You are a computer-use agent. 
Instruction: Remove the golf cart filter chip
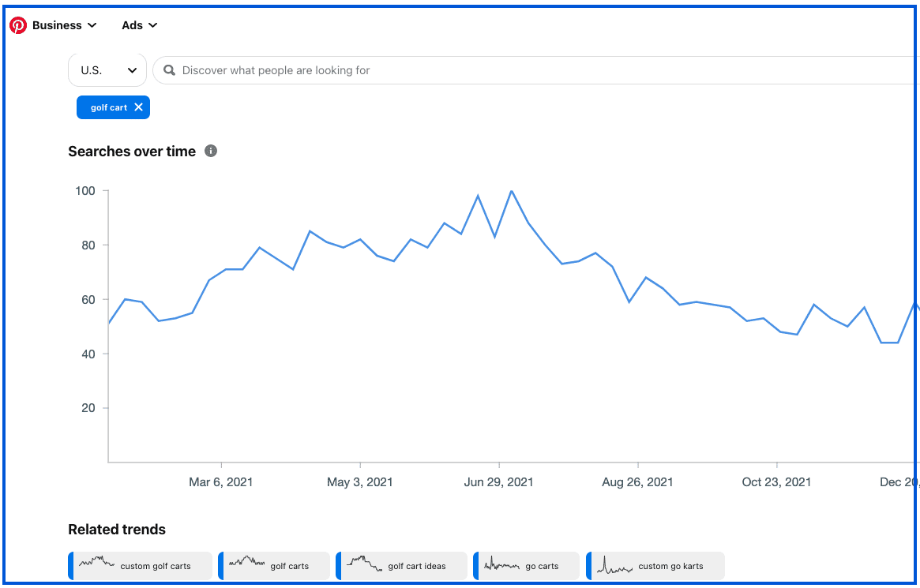coord(138,107)
